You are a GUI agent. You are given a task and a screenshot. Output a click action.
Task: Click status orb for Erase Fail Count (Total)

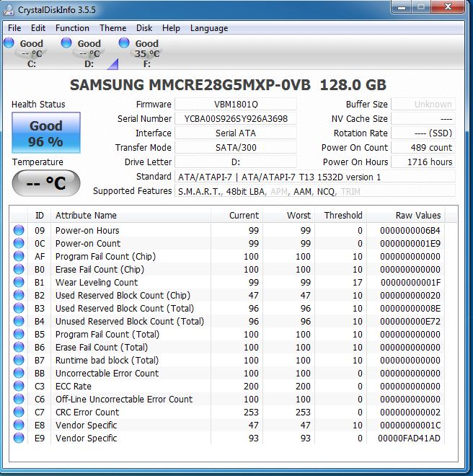coord(19,347)
